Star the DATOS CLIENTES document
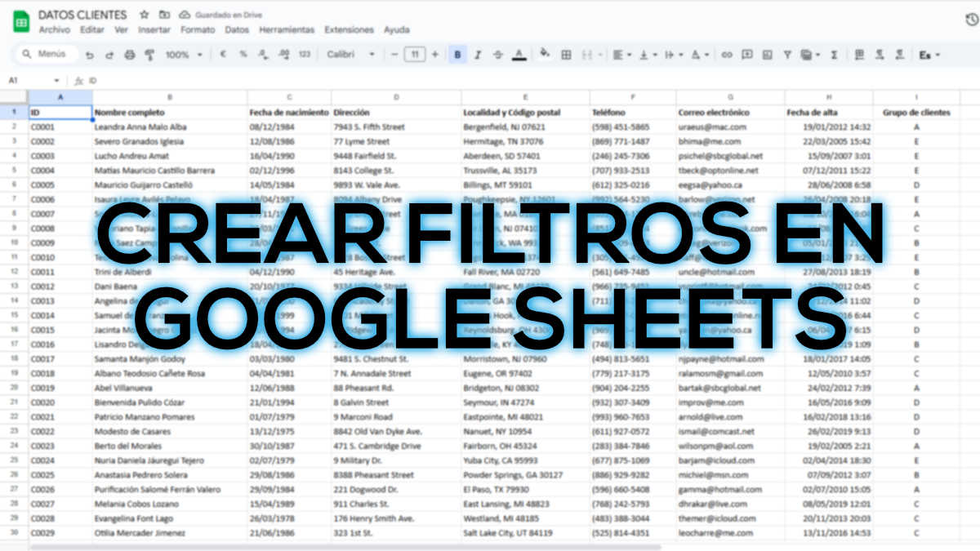The image size is (980, 551). click(x=145, y=15)
